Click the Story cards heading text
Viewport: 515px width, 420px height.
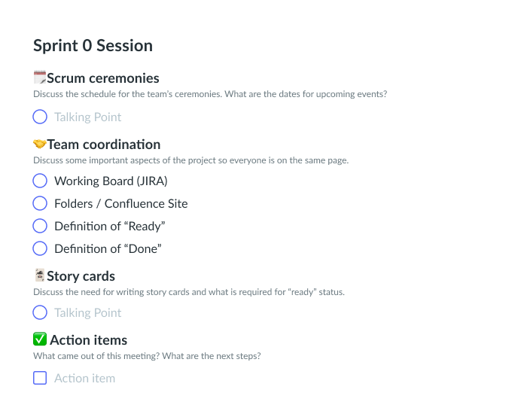click(x=81, y=276)
